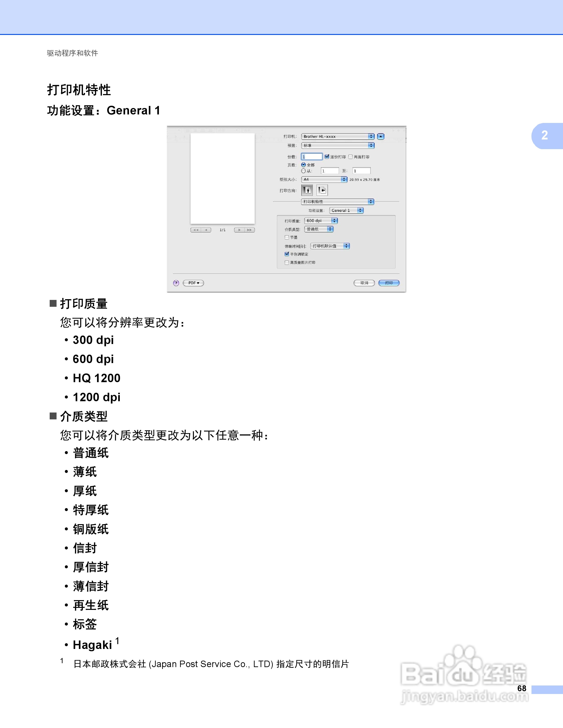Open 打印质量 600 dpi dropdown
The height and width of the screenshot is (728, 563).
click(321, 221)
